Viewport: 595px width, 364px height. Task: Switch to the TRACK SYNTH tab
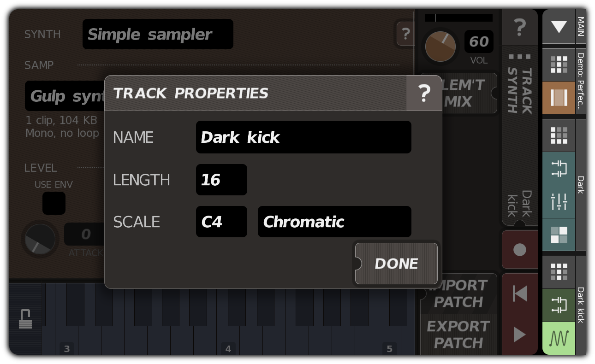[x=520, y=92]
